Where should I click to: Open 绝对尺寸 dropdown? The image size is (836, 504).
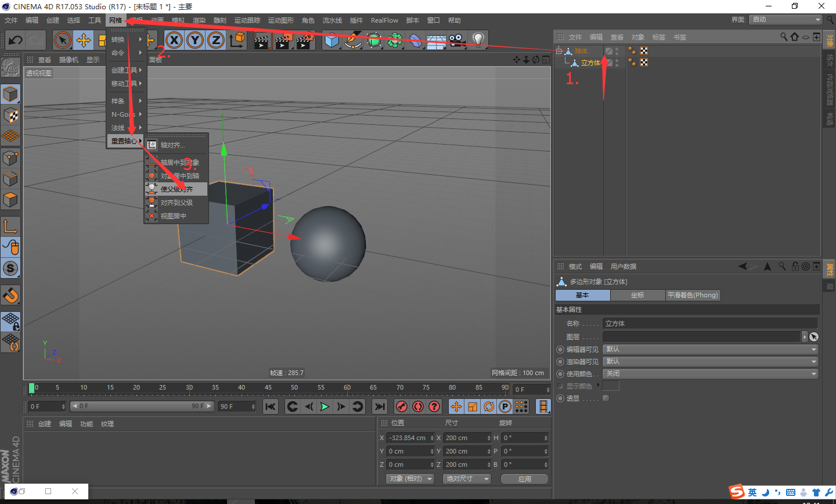click(467, 479)
